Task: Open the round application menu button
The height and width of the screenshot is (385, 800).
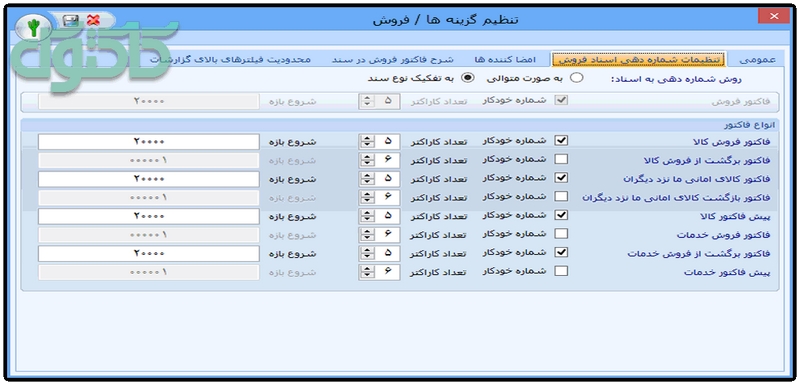Action: click(33, 28)
